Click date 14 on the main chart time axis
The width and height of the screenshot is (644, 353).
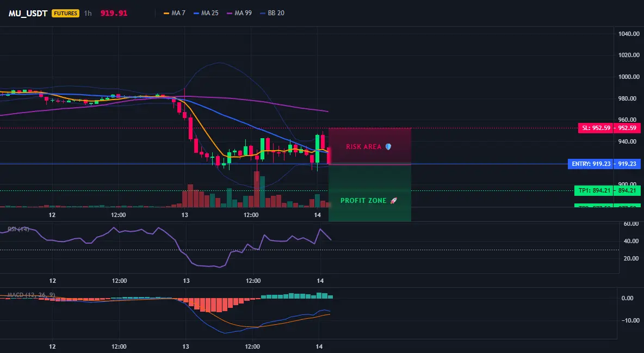(x=317, y=215)
